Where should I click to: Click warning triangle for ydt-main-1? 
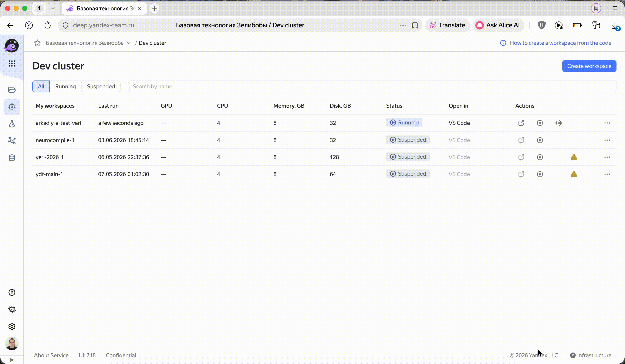(x=574, y=174)
